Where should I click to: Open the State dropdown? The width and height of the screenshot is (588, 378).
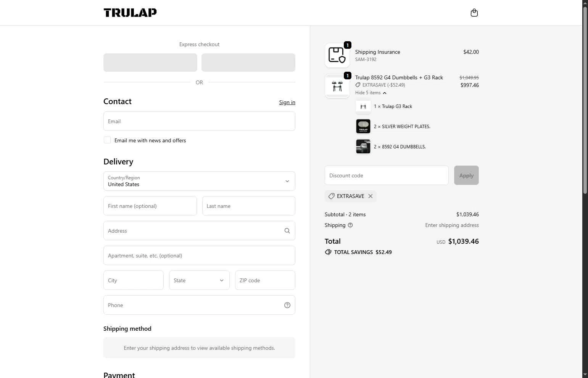[x=199, y=280]
